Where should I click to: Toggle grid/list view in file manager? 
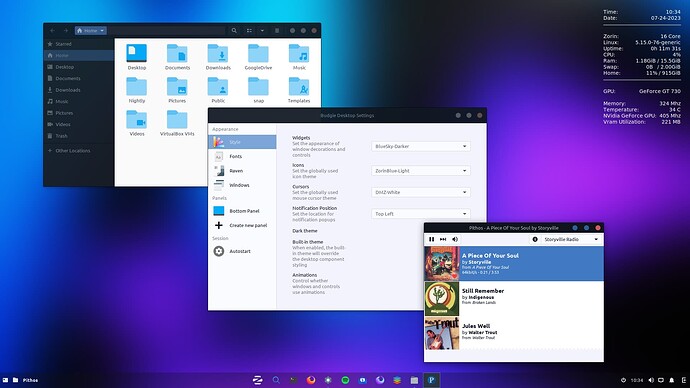pos(249,30)
